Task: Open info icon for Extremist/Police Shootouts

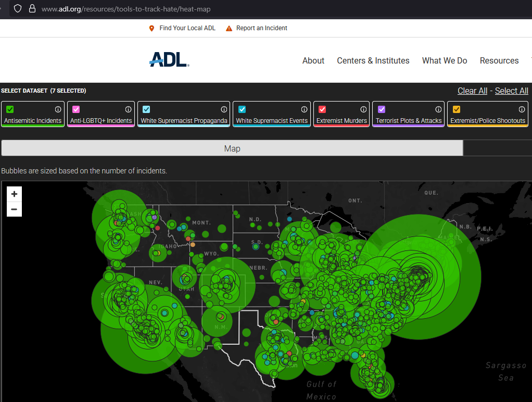Action: (x=522, y=109)
